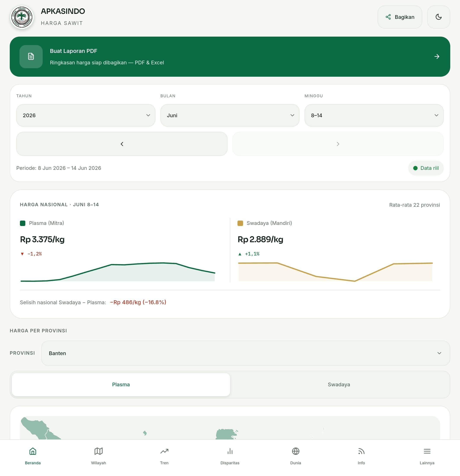Viewport: 460px width, 476px height.
Task: Select the Plasma tab
Action: (x=121, y=384)
